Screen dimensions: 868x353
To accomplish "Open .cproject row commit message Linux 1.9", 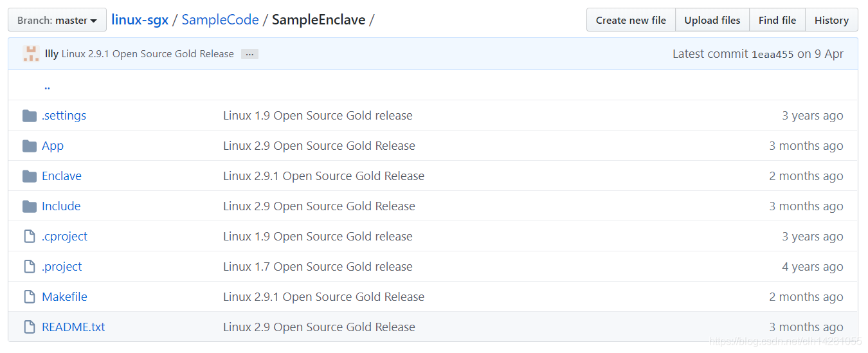I will tap(318, 237).
